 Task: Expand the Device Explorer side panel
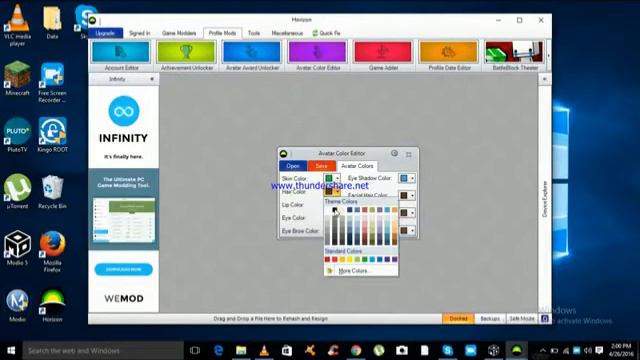point(544,79)
